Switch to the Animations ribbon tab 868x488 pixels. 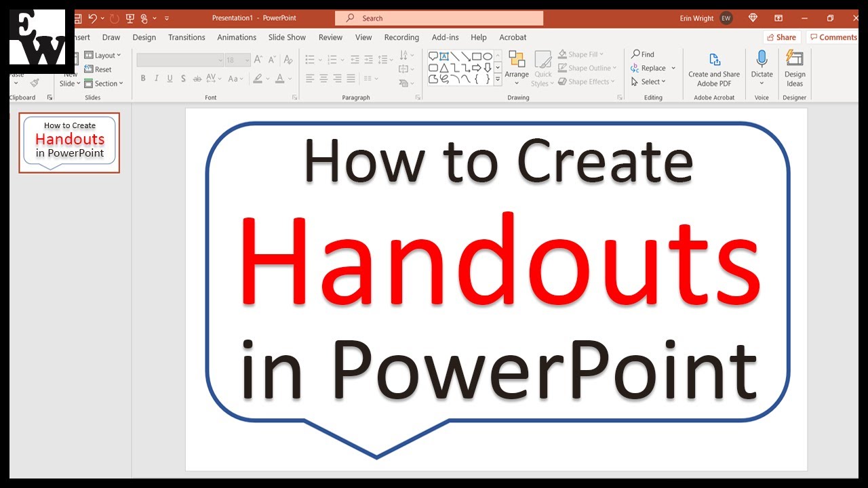[x=237, y=37]
